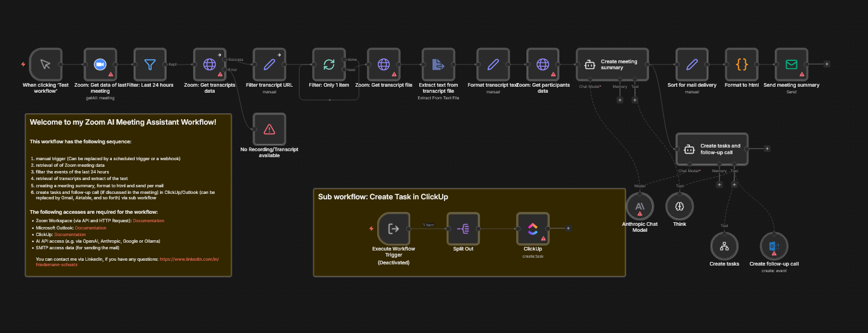Select the 'Format to html' code node
The image size is (868, 333).
(x=742, y=64)
